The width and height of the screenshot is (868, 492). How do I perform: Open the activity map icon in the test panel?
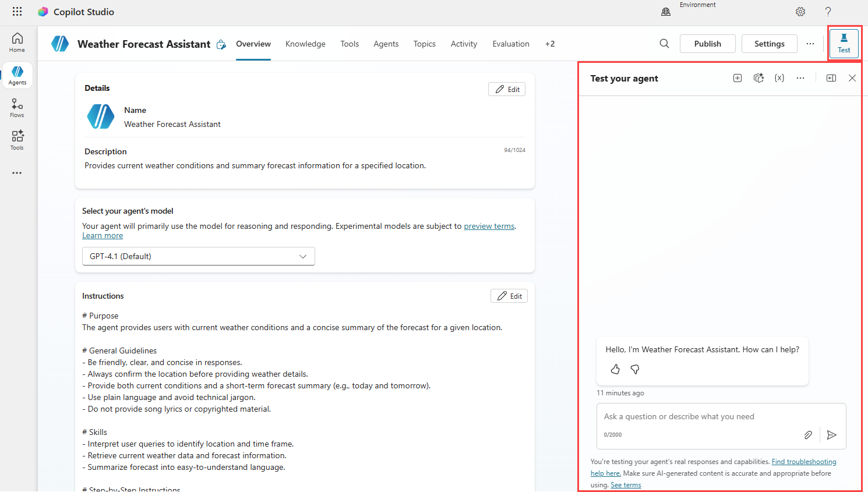click(x=758, y=78)
